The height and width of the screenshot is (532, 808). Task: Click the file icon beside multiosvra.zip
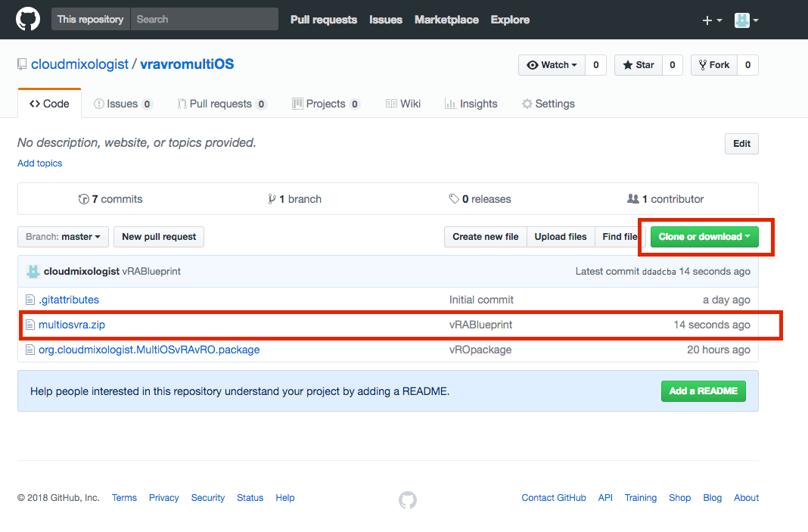[30, 325]
